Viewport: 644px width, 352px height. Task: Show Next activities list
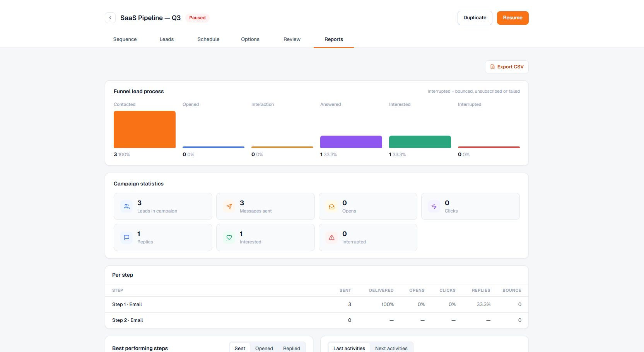391,348
